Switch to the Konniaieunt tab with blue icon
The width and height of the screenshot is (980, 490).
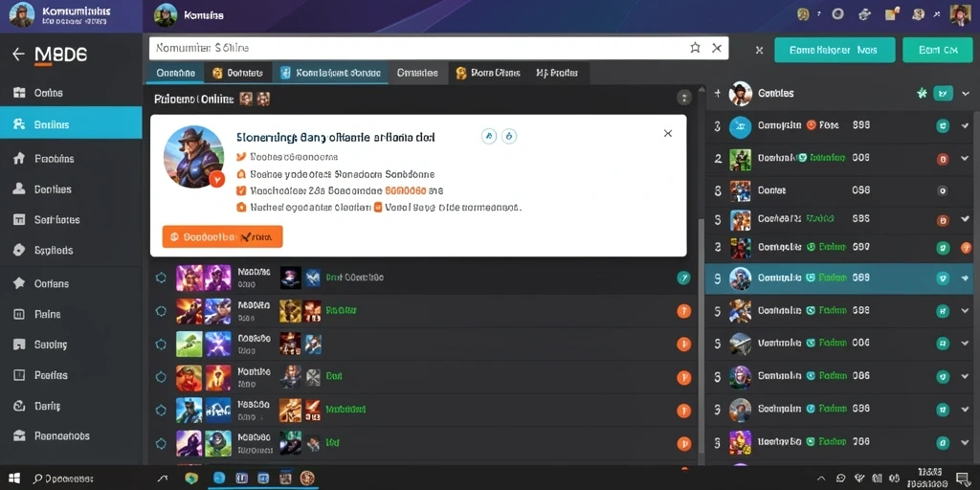coord(330,73)
